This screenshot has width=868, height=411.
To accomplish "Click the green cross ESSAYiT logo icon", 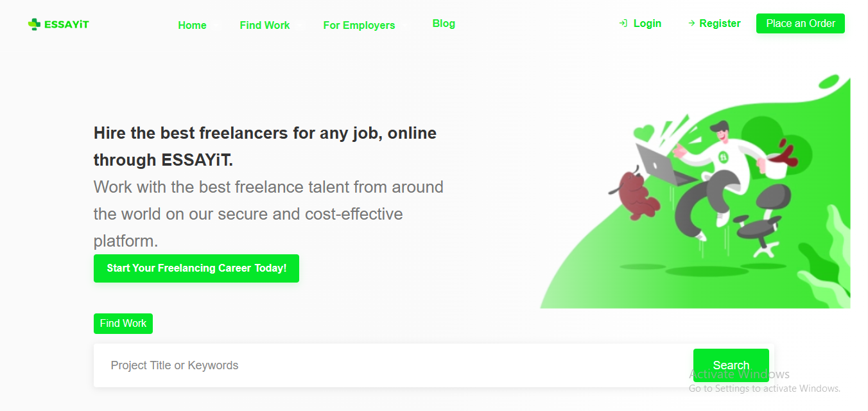I will [x=34, y=24].
